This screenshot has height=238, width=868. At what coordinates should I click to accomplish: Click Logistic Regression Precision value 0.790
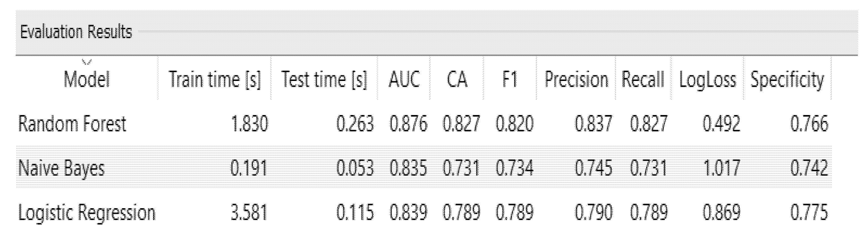(593, 213)
